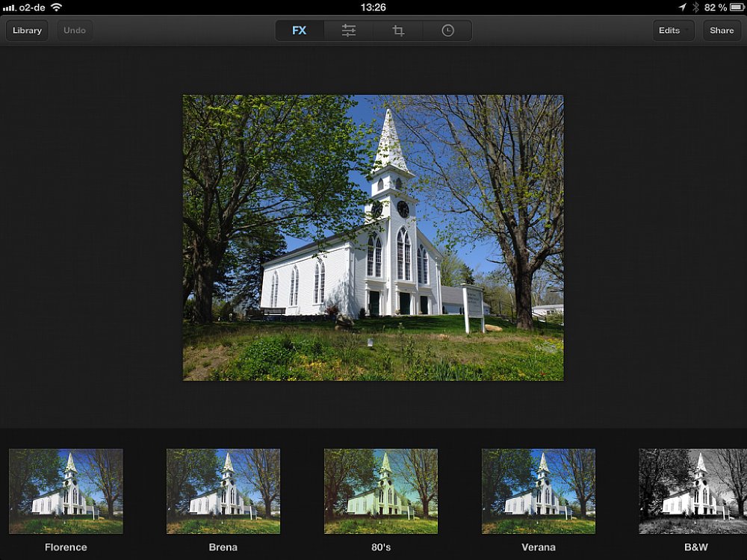The height and width of the screenshot is (560, 747).
Task: Tap the cellular signal strength bars
Action: 9,7
